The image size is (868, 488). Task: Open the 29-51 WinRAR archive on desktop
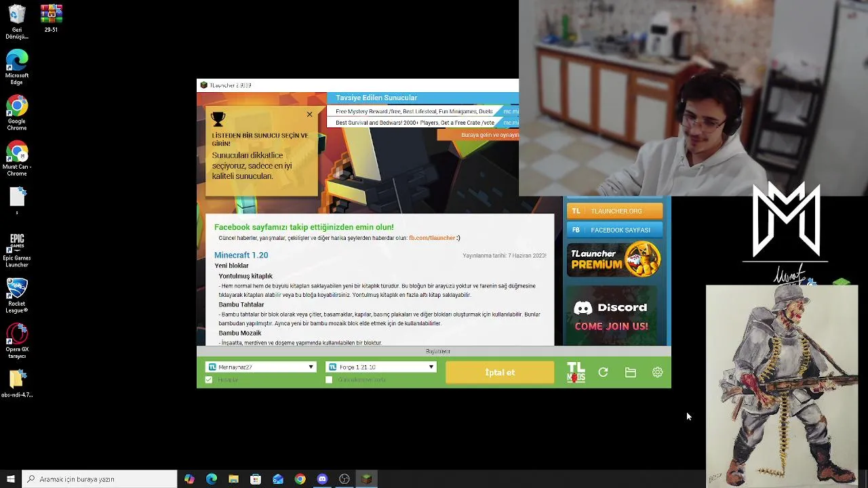[51, 19]
